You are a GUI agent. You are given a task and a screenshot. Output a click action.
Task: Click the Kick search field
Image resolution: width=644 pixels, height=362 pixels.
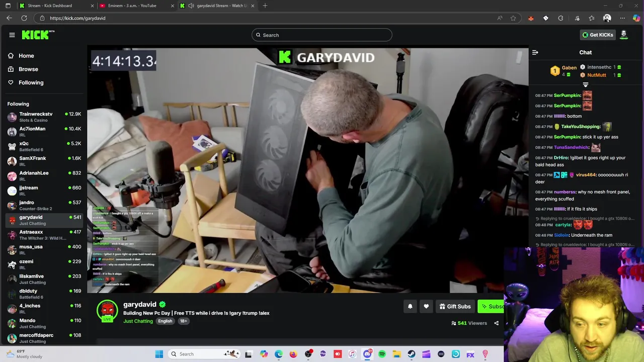322,35
